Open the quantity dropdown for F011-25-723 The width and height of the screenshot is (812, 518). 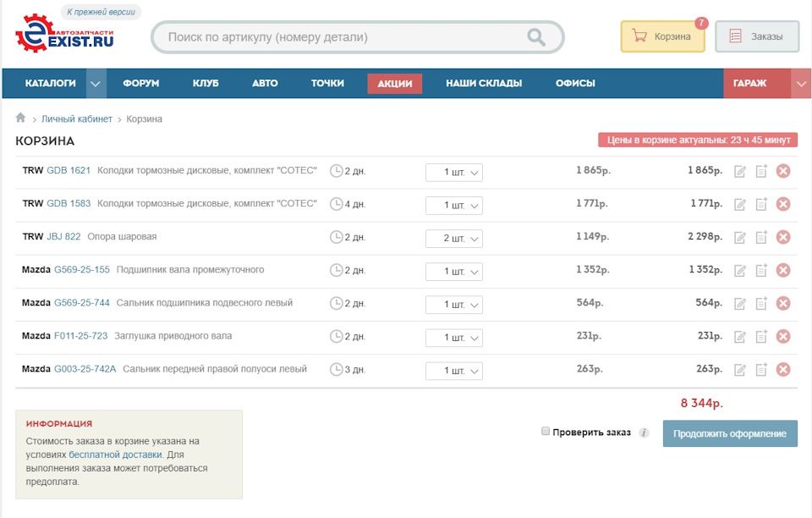[454, 339]
